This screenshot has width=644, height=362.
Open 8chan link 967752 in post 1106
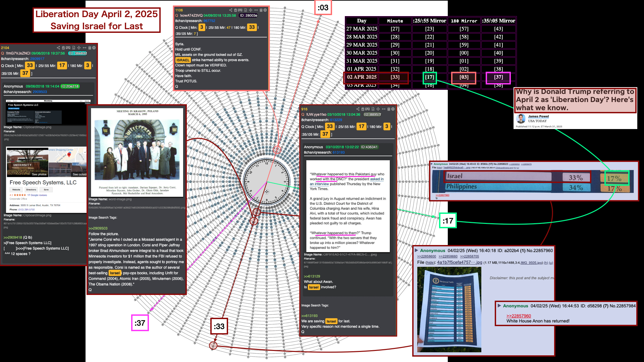[x=209, y=21]
